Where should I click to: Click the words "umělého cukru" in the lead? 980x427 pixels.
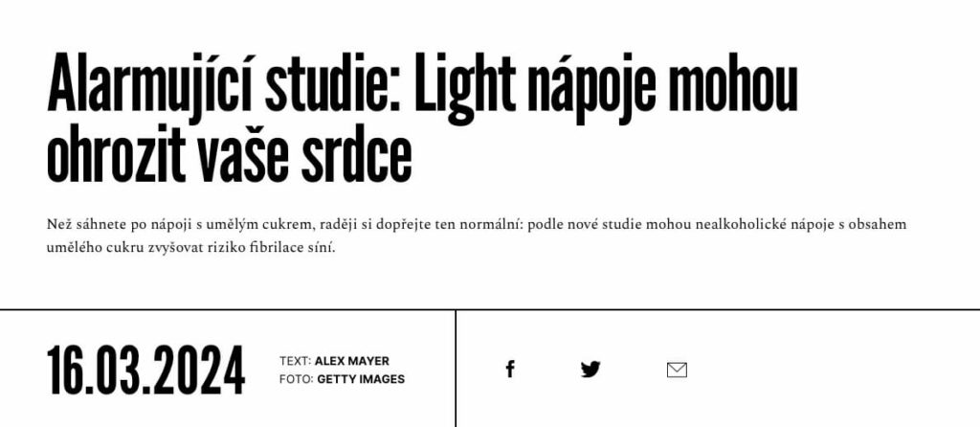coord(87,248)
